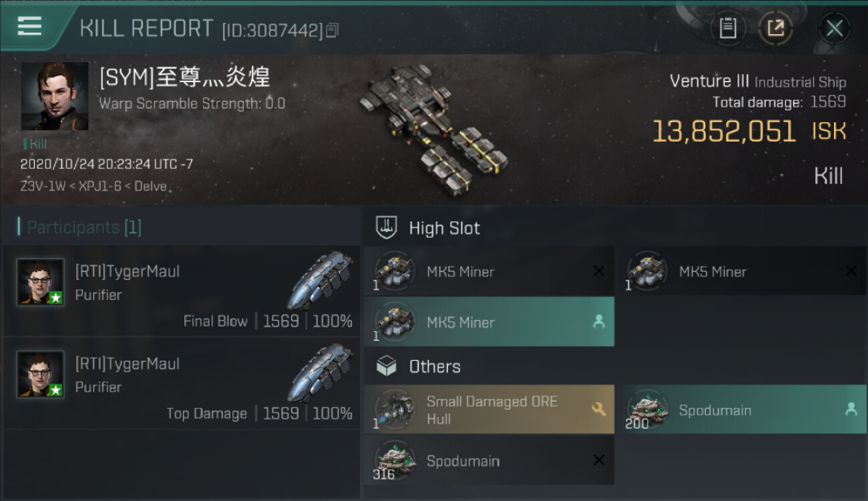
Task: Select the highlighted MK5 Miner item
Action: tap(489, 322)
